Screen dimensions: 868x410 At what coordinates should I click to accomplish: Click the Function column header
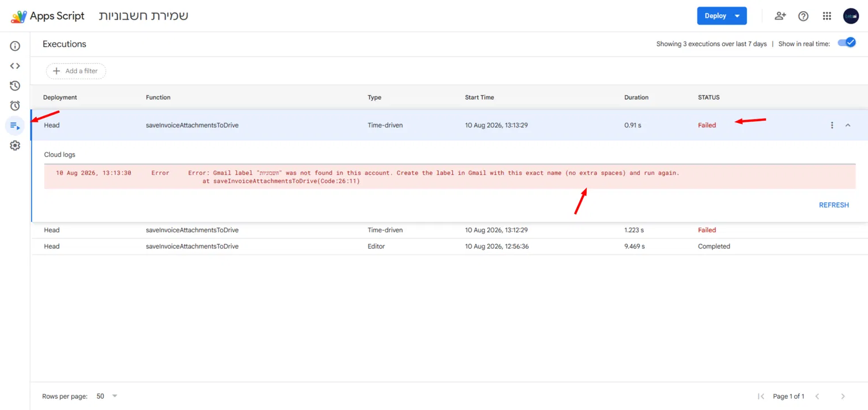(x=158, y=97)
